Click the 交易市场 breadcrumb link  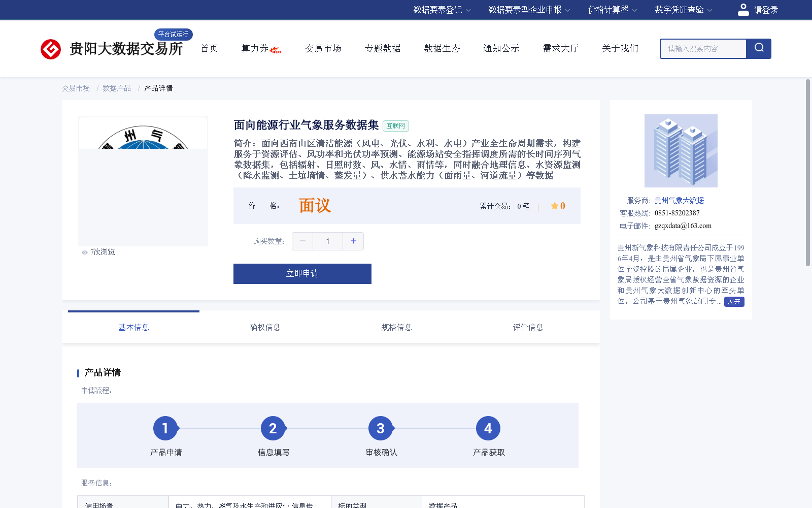coord(76,88)
